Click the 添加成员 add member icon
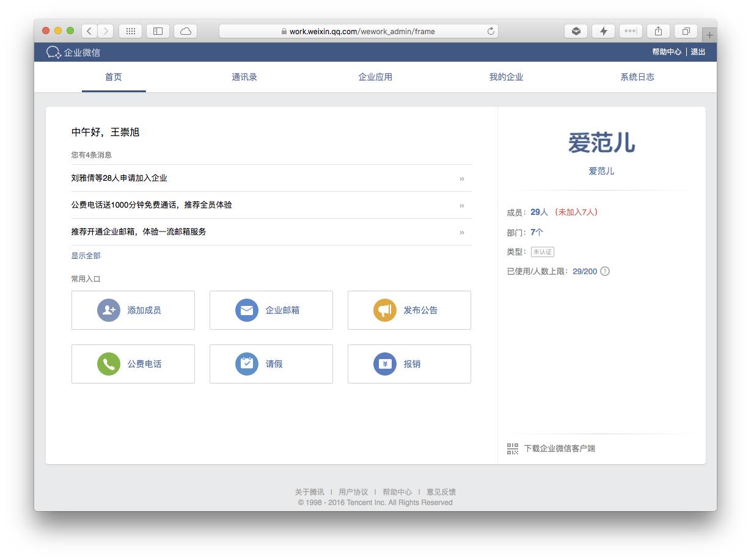The height and width of the screenshot is (560, 751). [x=109, y=310]
